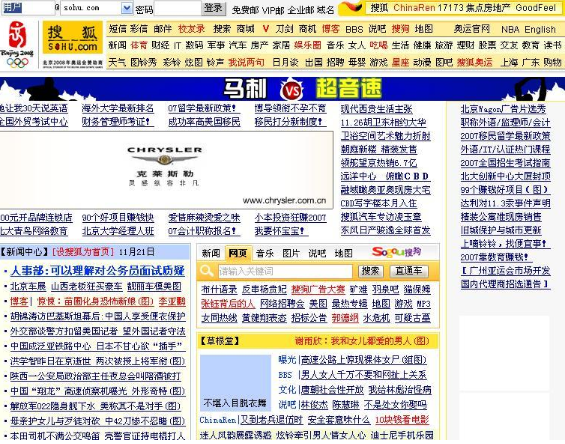
Task: Open VIP邮 link in top bar
Action: click(273, 10)
